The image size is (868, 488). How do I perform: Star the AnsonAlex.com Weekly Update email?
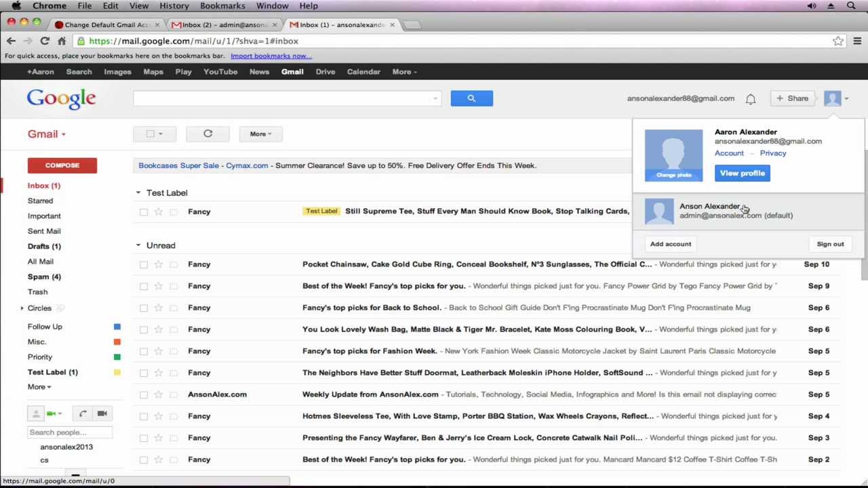tap(158, 394)
